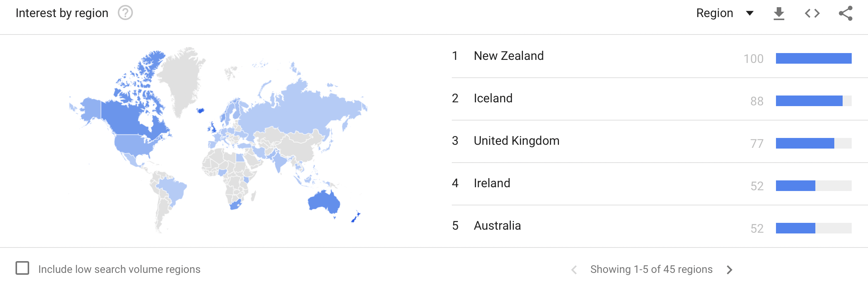Viewport: 868px width, 285px height.
Task: Enable include low search volume regions
Action: tap(22, 268)
